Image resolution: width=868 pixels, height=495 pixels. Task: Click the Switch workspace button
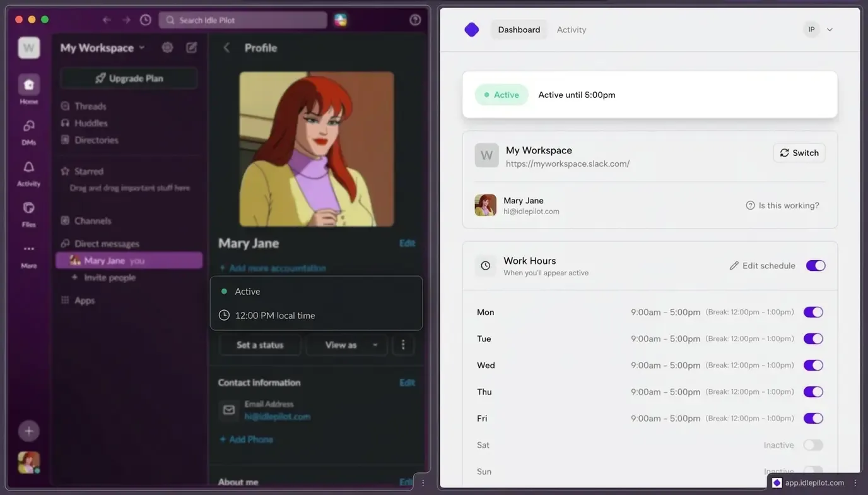[x=799, y=153]
